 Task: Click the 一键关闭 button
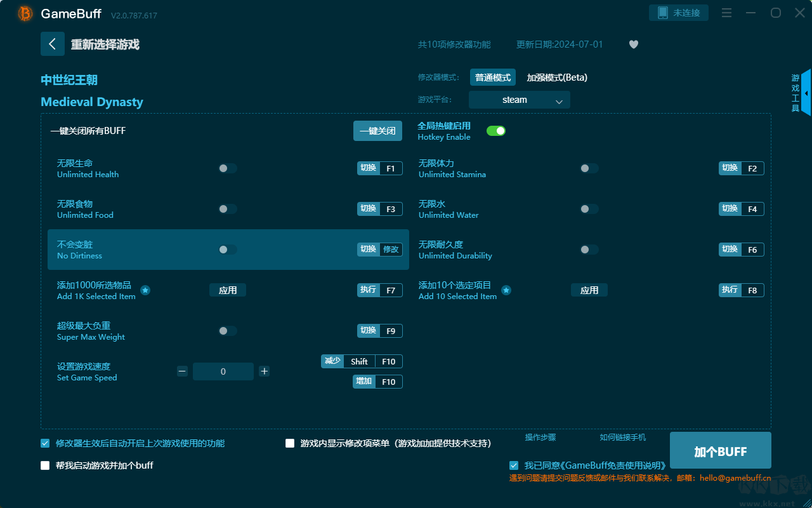pyautogui.click(x=377, y=131)
